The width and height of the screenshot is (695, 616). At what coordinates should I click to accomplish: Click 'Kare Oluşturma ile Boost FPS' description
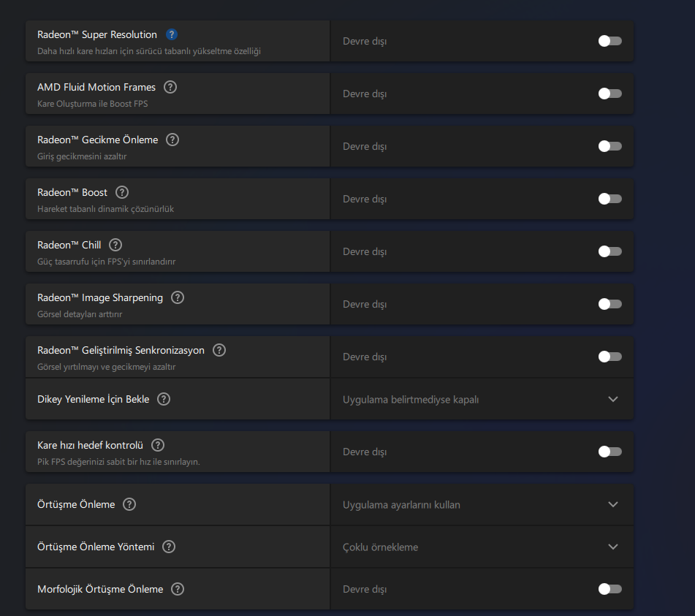[93, 104]
